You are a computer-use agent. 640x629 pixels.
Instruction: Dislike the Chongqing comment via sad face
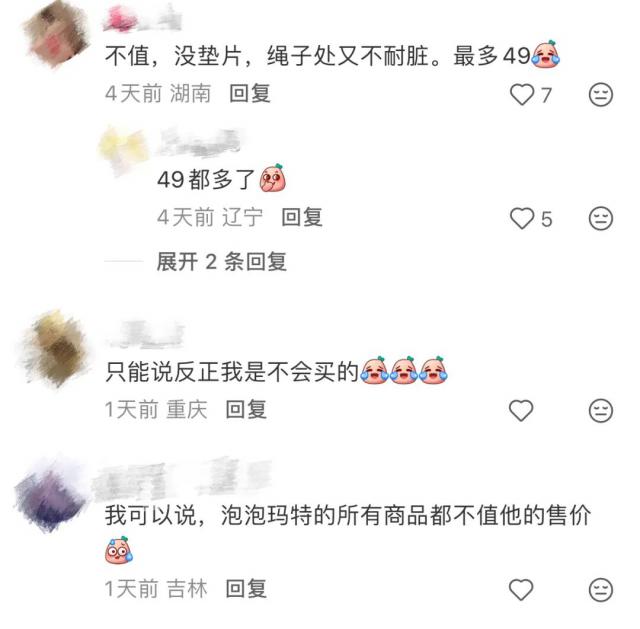pos(601,410)
